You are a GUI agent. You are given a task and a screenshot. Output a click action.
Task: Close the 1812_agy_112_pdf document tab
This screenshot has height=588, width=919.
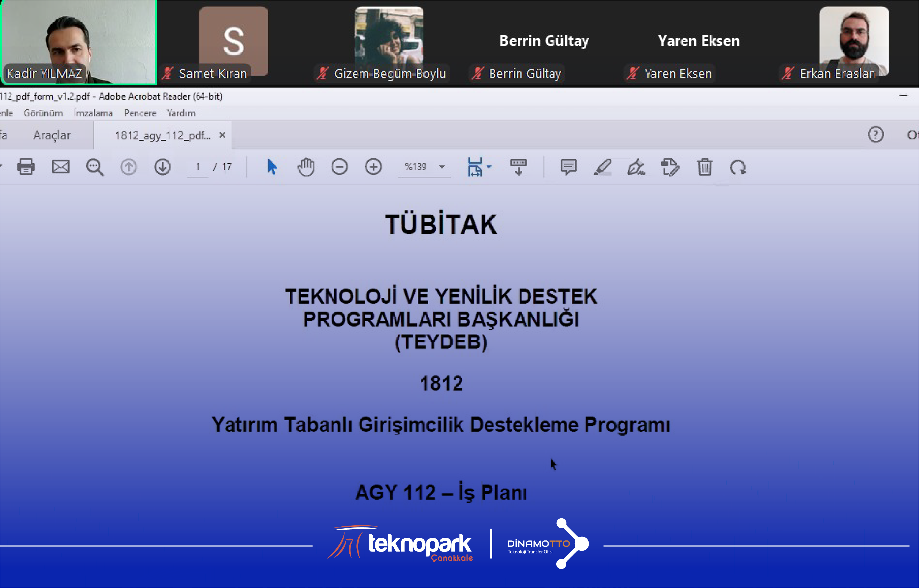[222, 135]
